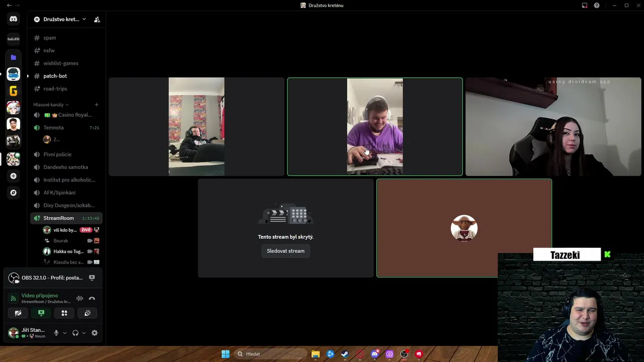Open the SušiJřiS server icon
Image resolution: width=644 pixels, height=362 pixels.
click(x=14, y=39)
